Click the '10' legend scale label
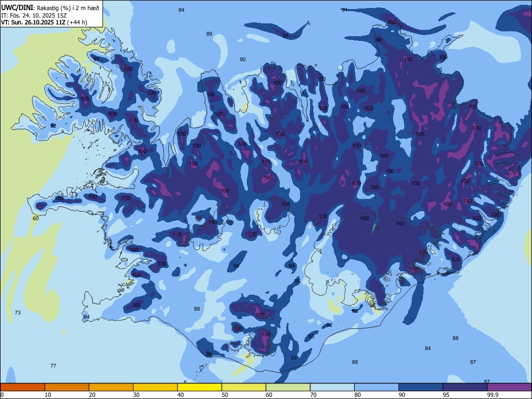532x399 pixels. (x=48, y=395)
